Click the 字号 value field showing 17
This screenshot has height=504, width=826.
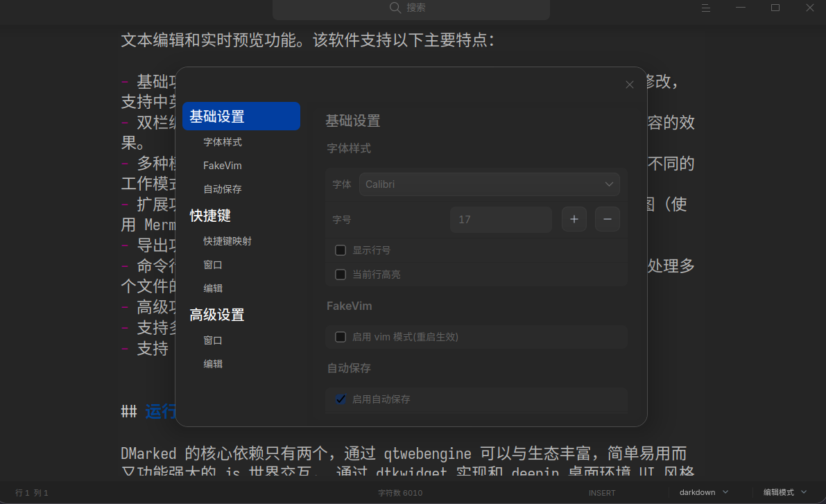501,220
